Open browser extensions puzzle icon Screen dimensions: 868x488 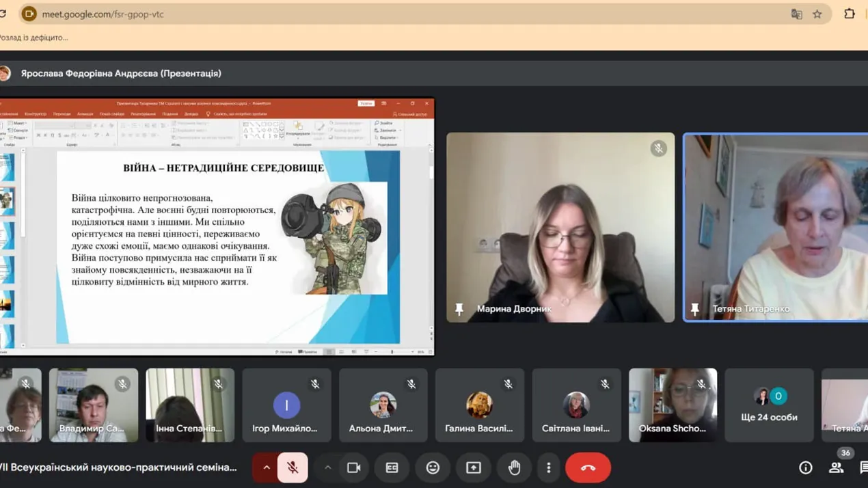tap(850, 14)
